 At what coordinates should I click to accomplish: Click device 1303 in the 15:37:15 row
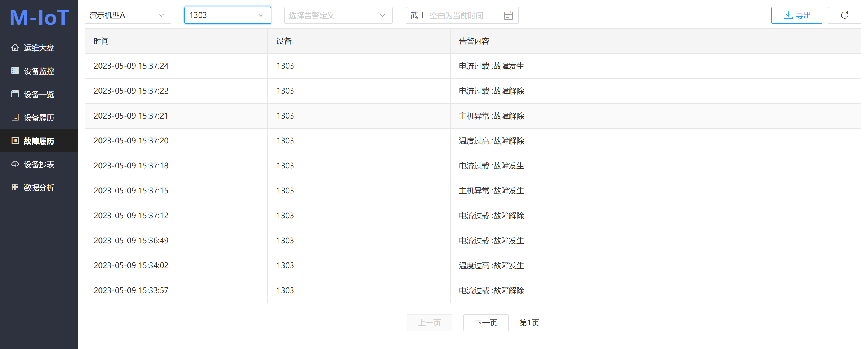pyautogui.click(x=285, y=190)
